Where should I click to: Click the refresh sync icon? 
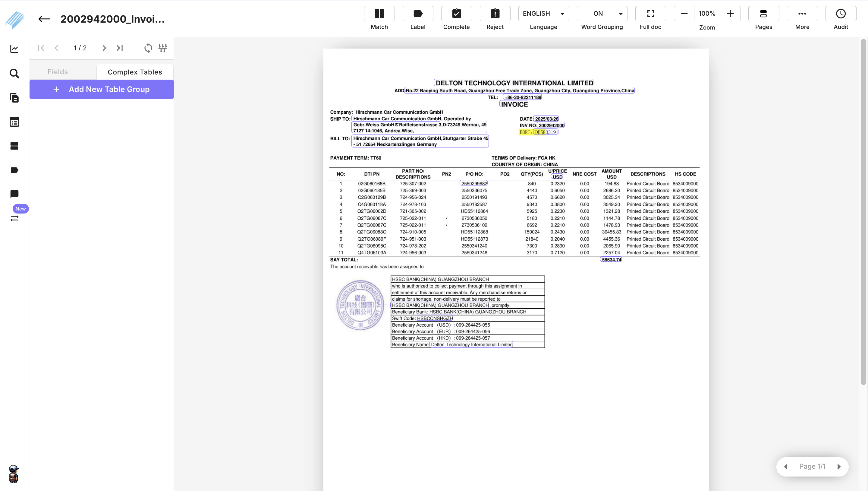(x=148, y=48)
